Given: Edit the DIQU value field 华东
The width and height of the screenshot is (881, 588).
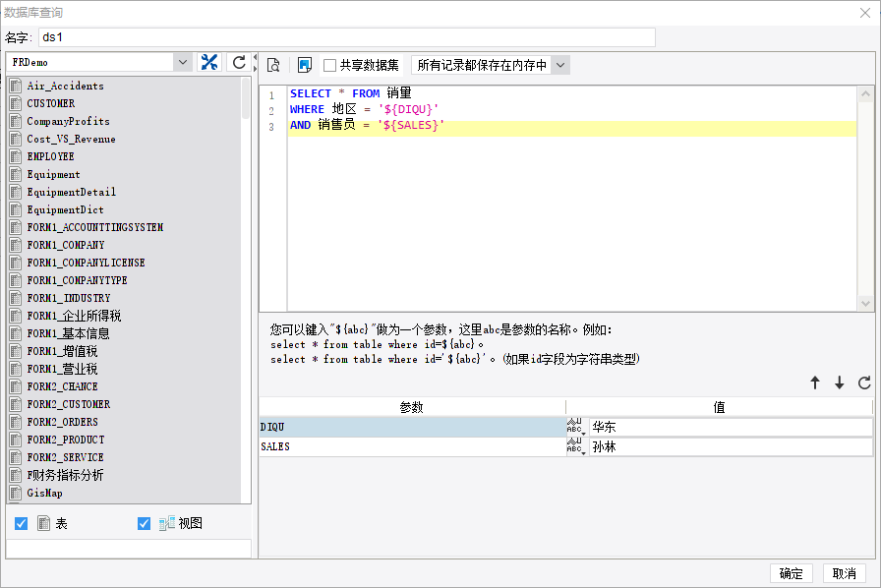Looking at the screenshot, I should pyautogui.click(x=731, y=427).
